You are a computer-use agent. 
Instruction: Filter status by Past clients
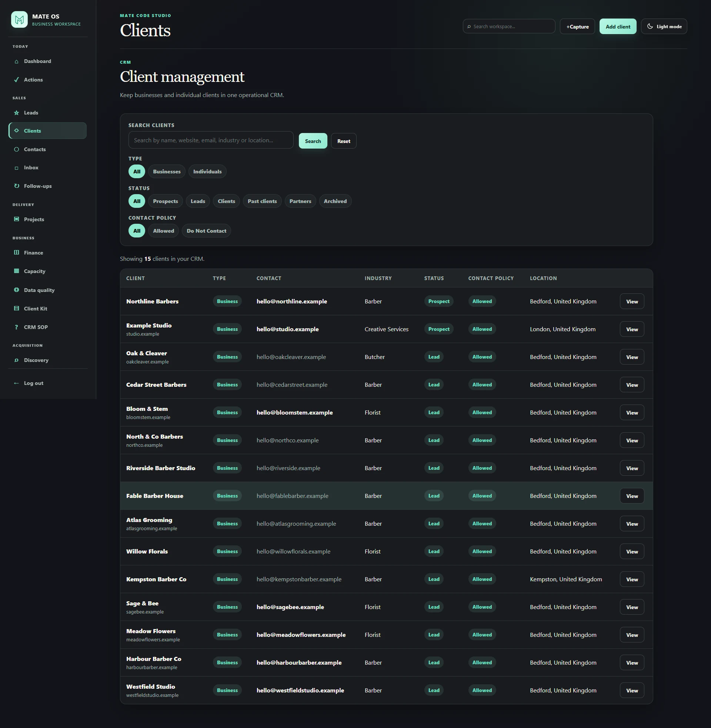click(x=262, y=201)
